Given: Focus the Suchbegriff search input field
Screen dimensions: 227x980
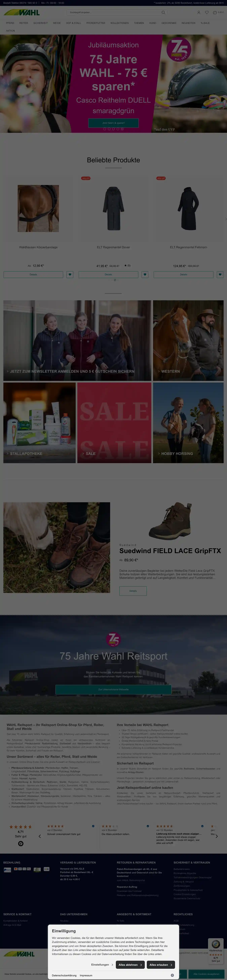Looking at the screenshot, I should point(114,13).
